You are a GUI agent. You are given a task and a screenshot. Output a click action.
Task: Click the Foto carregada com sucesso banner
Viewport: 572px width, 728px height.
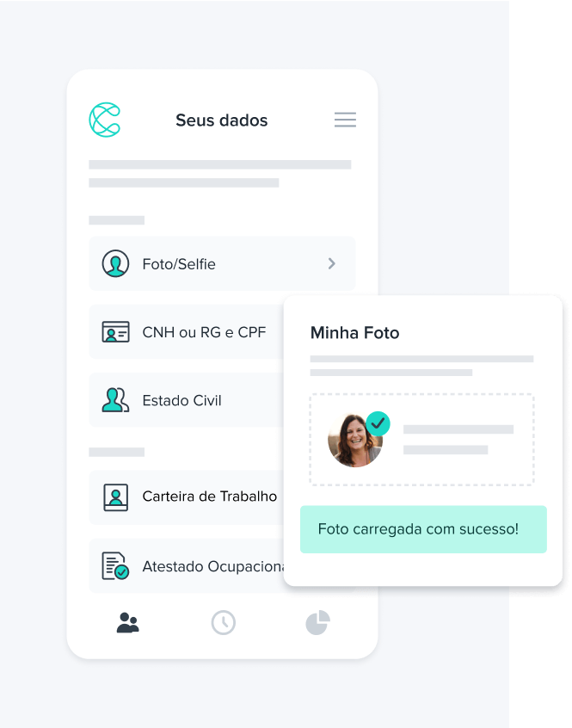point(423,529)
